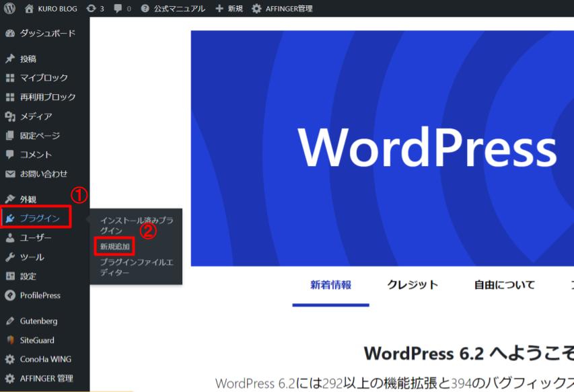Click the comments count number 0

coord(129,9)
